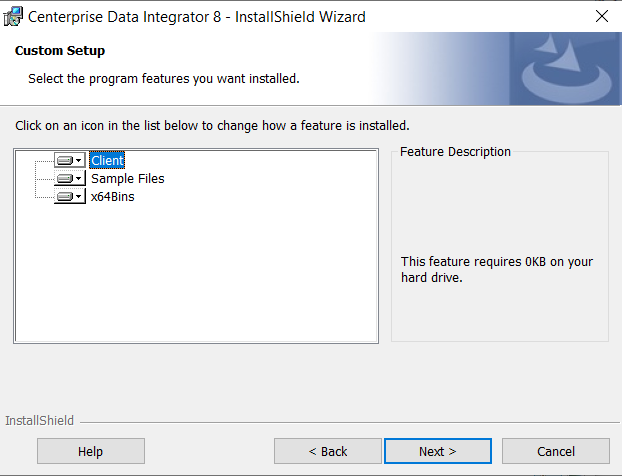Select the x64Bins feature label
Viewport: 622px width, 476px height.
112,197
